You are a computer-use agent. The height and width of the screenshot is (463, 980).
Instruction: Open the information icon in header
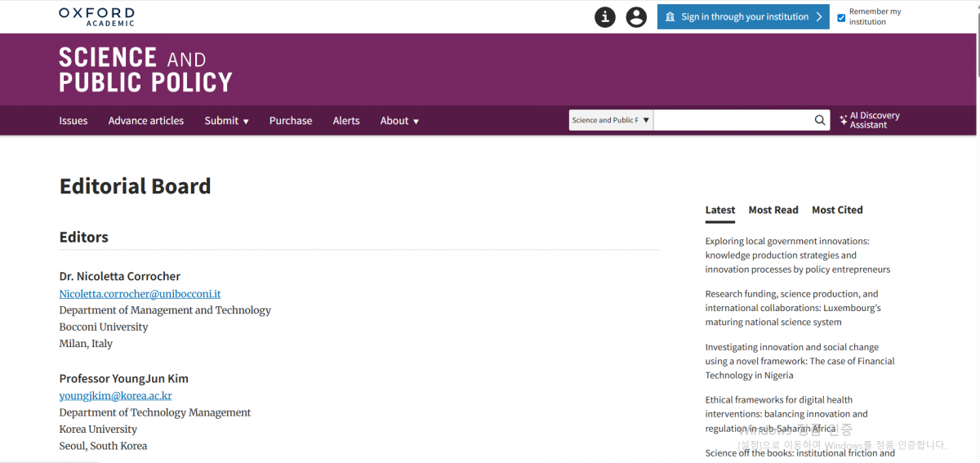(x=605, y=17)
